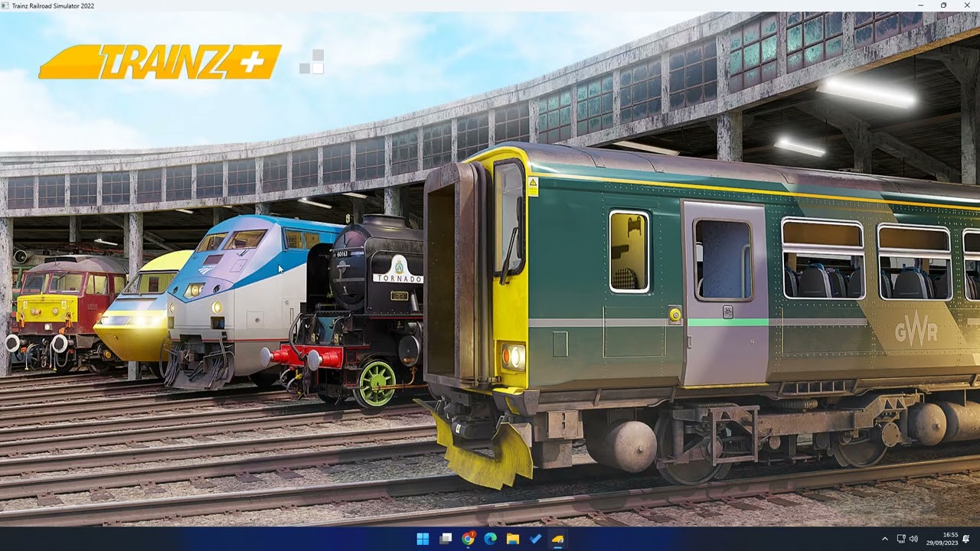Click the Trainz title bar app icon
980x551 pixels.
tap(5, 5)
